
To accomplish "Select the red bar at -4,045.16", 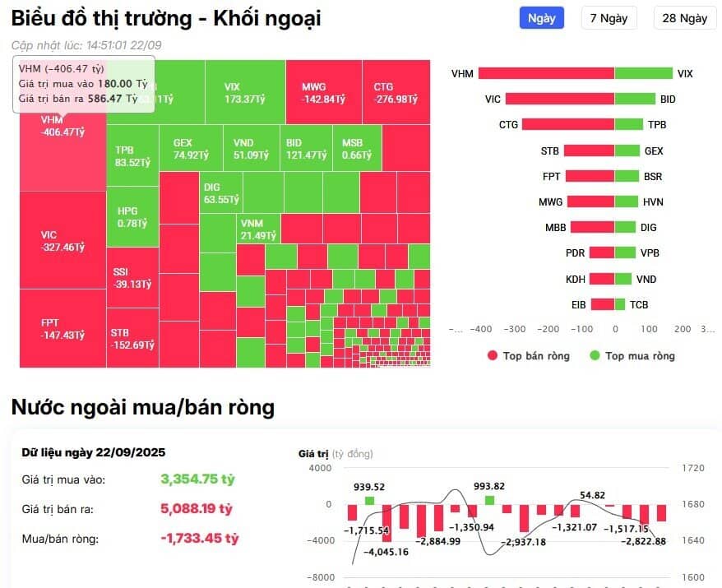I will tap(388, 525).
